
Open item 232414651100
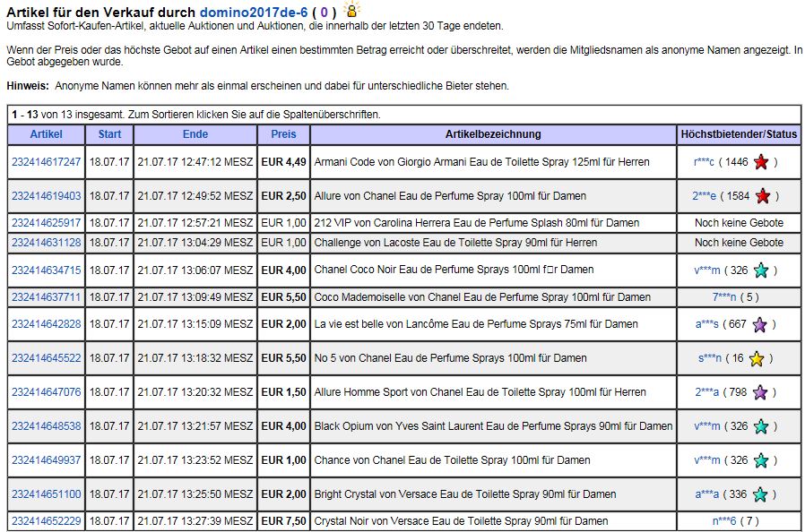tap(47, 494)
